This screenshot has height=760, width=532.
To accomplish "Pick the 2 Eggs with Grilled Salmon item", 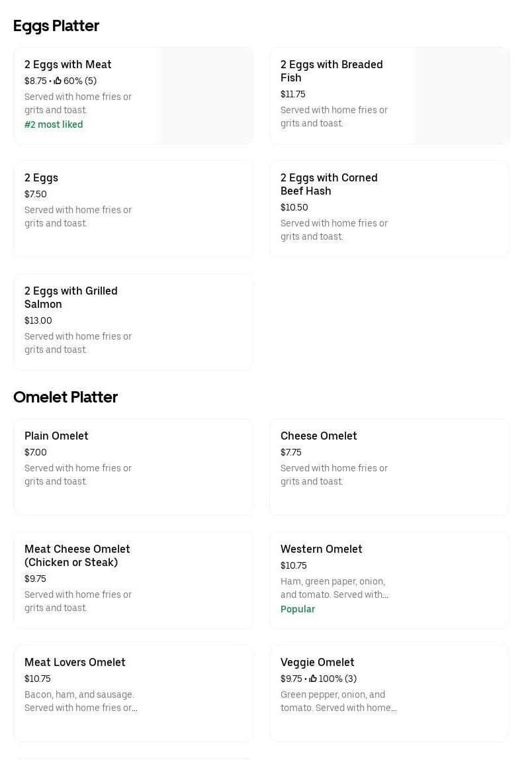I will (71, 297).
